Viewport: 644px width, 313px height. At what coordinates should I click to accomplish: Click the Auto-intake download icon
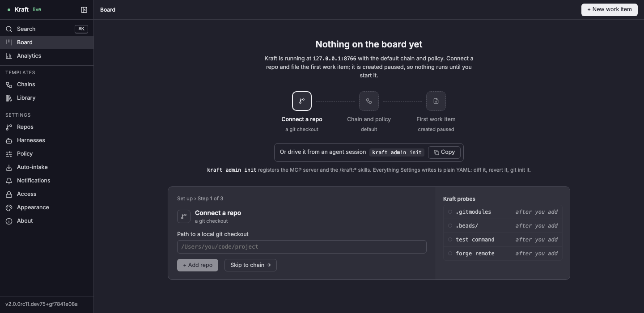pos(9,167)
